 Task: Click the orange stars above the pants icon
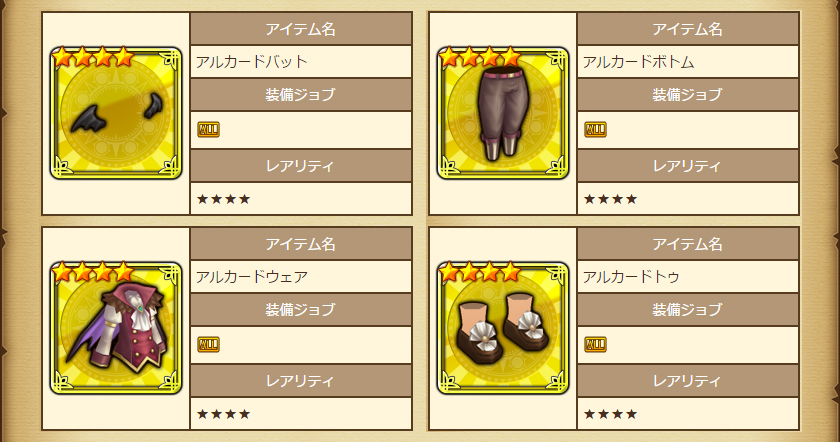(480, 57)
